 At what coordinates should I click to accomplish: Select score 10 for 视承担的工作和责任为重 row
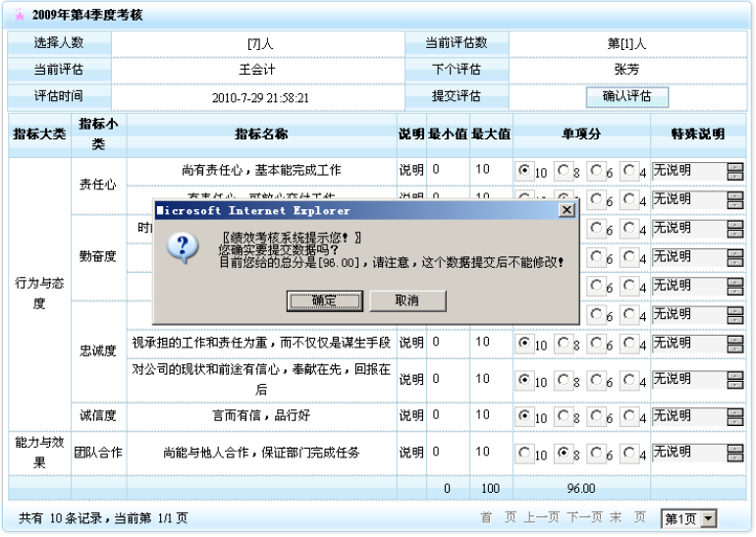524,343
